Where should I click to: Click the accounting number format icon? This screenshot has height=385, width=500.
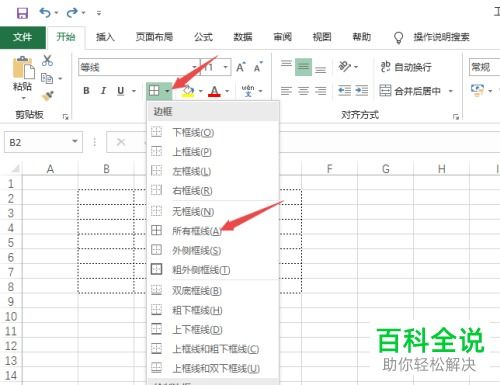point(477,90)
